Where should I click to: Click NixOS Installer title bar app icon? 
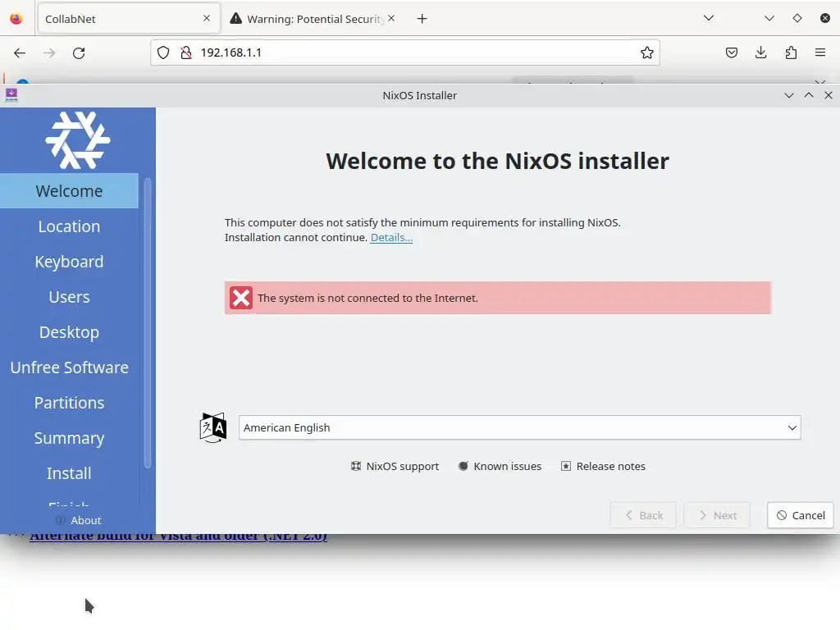tap(11, 95)
